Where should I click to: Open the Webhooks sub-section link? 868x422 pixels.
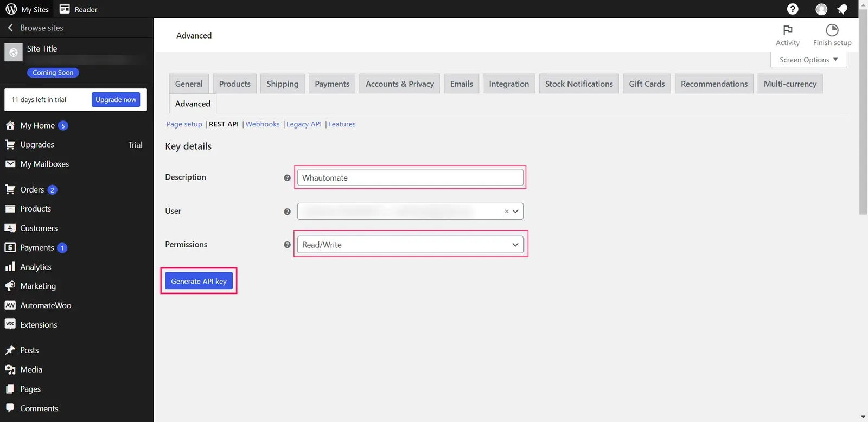pos(263,124)
